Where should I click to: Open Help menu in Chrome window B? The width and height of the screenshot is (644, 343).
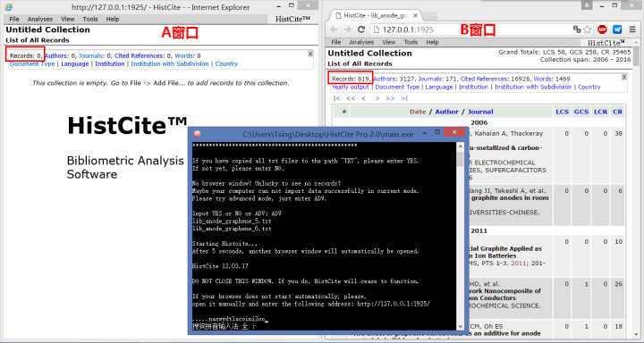[x=433, y=42]
